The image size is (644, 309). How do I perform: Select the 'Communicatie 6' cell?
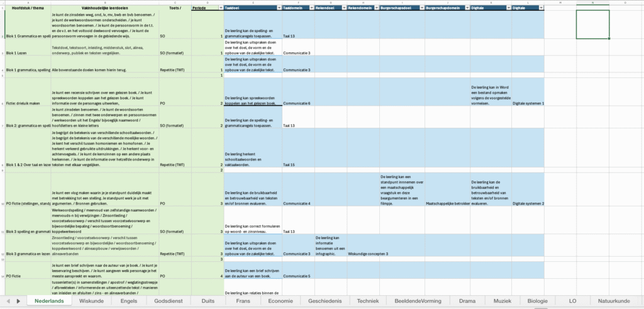(297, 103)
